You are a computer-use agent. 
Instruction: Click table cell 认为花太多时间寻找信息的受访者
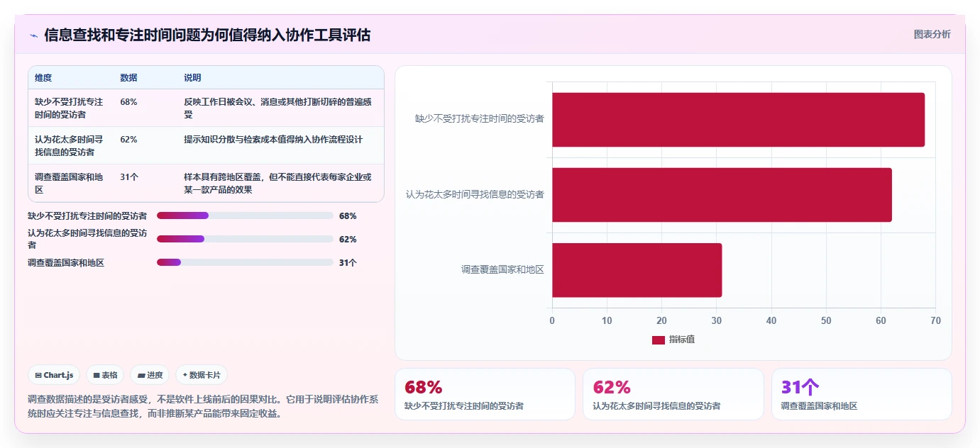pos(70,145)
